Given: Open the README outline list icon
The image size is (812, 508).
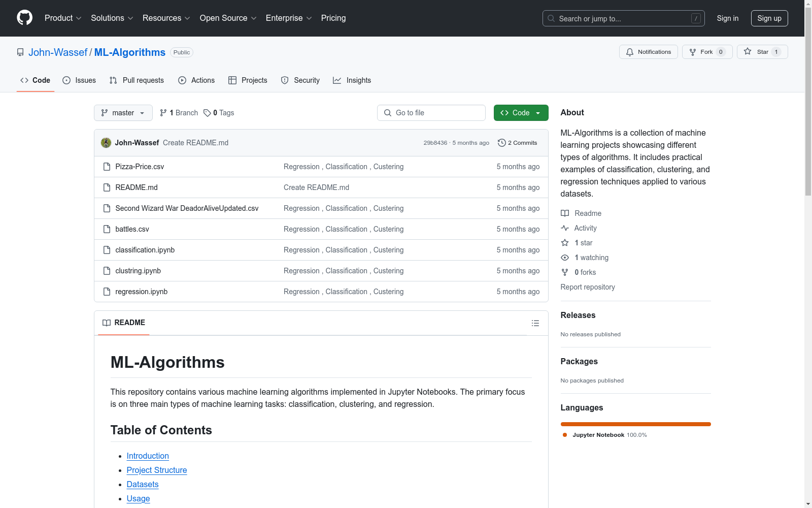Looking at the screenshot, I should pyautogui.click(x=535, y=323).
